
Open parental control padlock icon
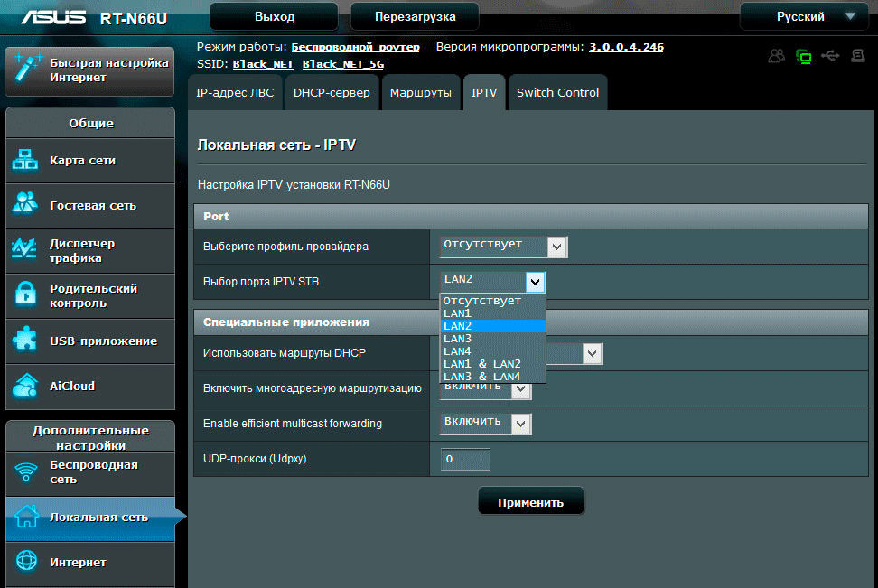[25, 294]
